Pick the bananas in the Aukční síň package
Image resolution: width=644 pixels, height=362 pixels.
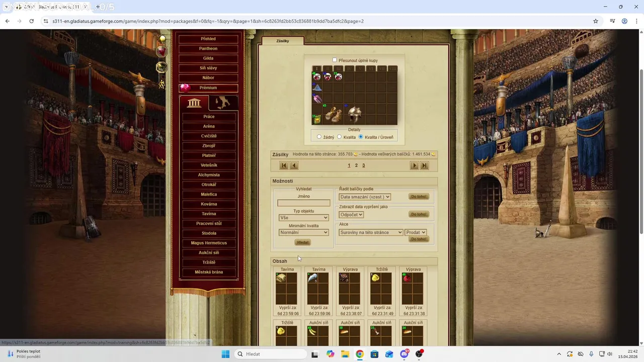(312, 331)
